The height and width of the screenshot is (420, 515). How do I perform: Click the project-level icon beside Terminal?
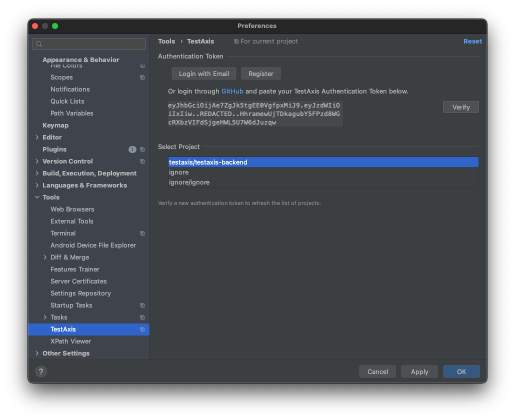pyautogui.click(x=142, y=233)
